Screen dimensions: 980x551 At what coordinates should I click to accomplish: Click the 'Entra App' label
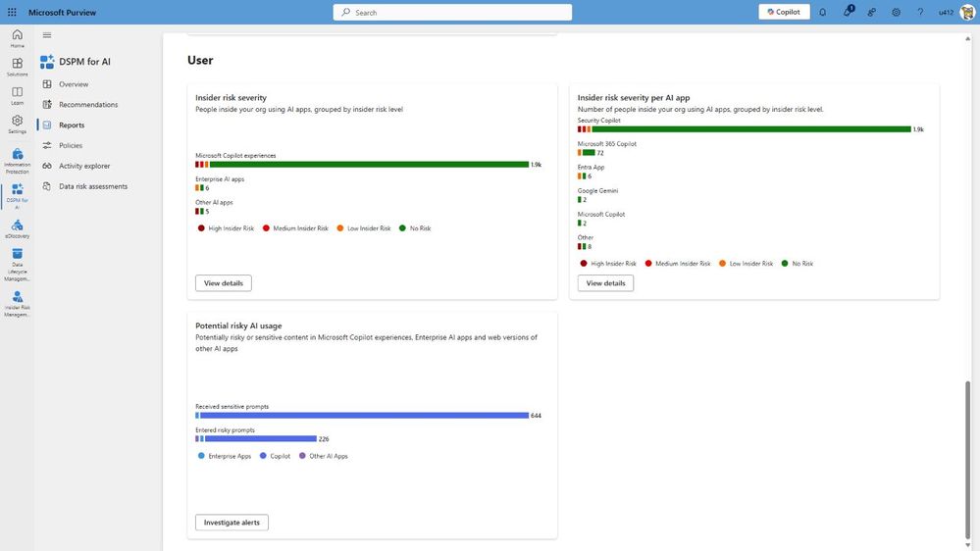pos(591,168)
